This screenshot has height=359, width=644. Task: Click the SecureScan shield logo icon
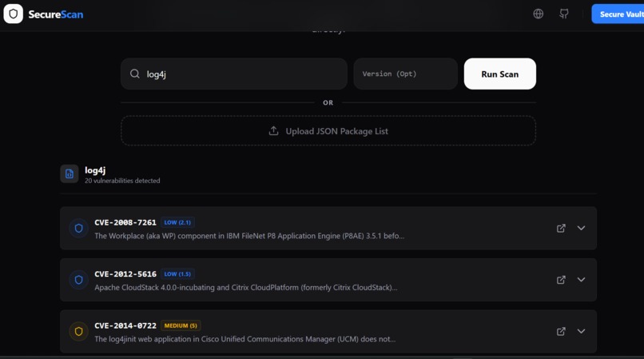point(13,14)
